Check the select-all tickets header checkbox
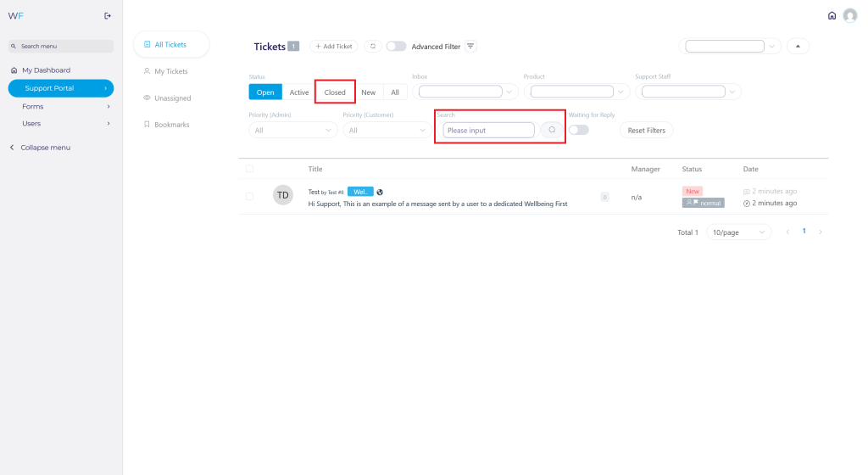The image size is (868, 475). tap(249, 169)
